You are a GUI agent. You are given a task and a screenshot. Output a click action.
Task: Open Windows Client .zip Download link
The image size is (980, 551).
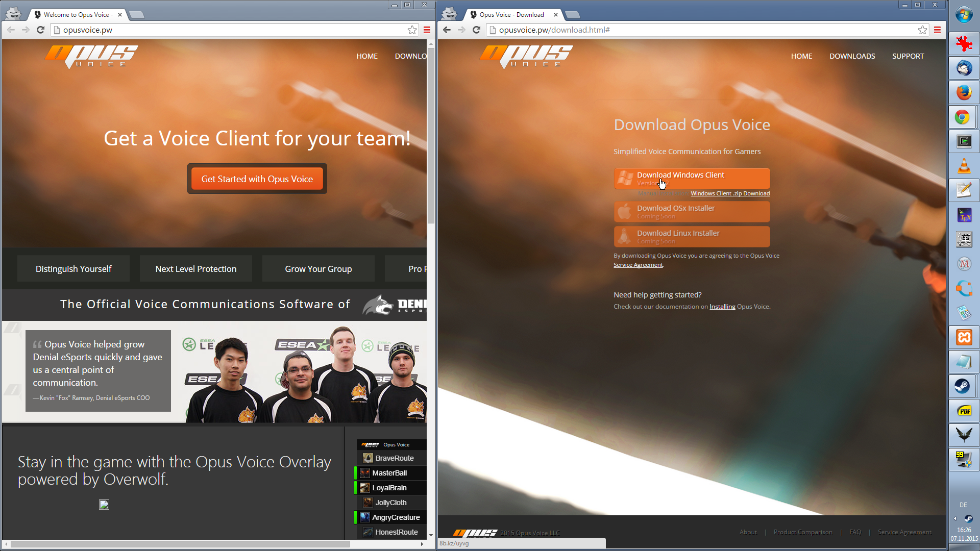pyautogui.click(x=730, y=193)
